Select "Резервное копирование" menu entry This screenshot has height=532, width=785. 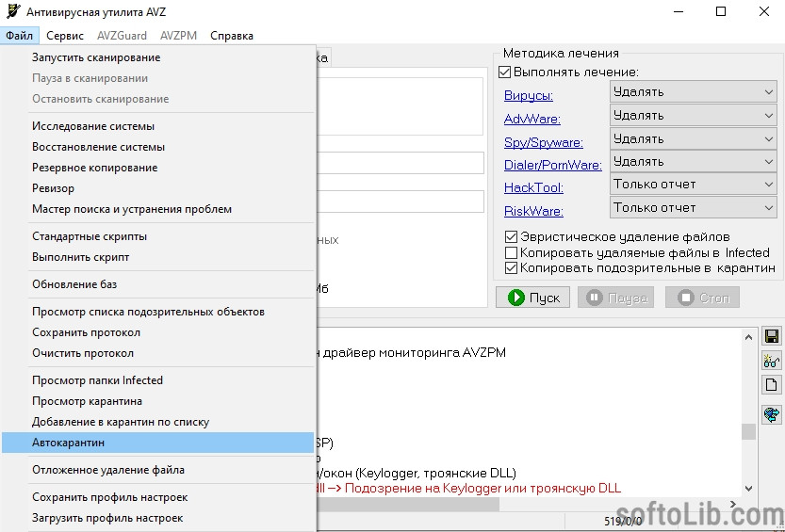click(x=157, y=168)
